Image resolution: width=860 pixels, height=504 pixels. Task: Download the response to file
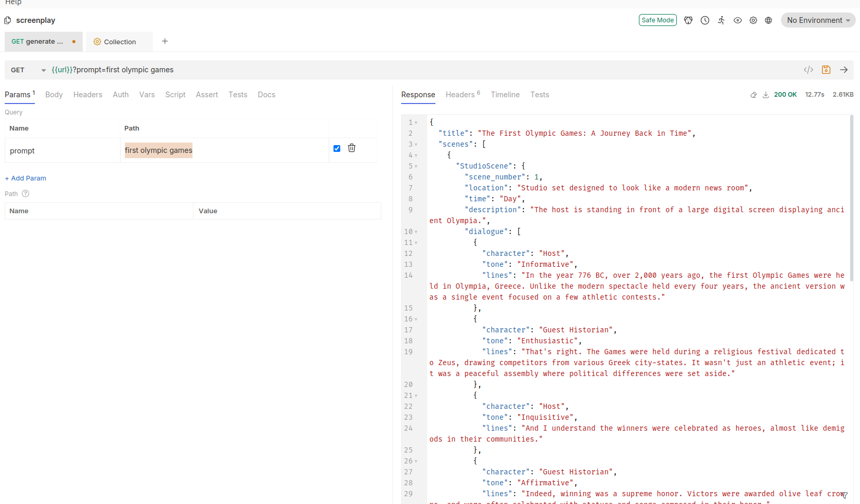point(766,95)
